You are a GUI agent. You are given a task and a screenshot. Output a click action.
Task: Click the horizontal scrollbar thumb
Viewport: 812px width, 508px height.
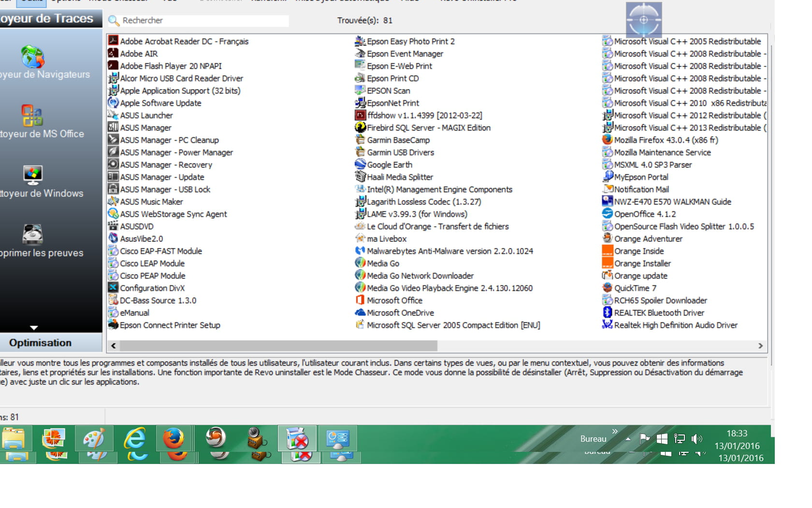278,345
